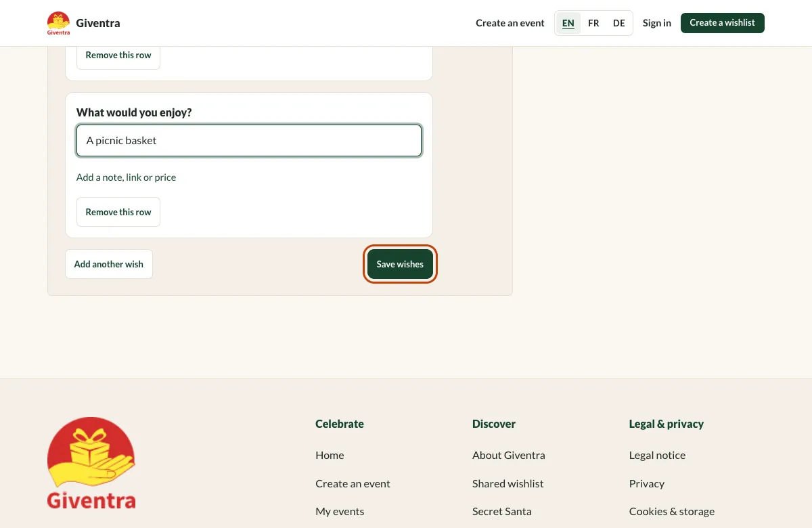The height and width of the screenshot is (528, 812).
Task: Open the Shared wishlist link
Action: click(508, 484)
